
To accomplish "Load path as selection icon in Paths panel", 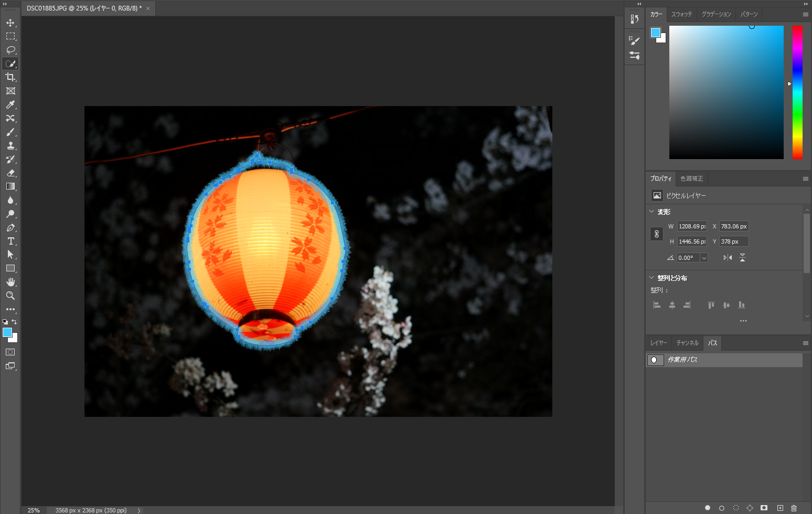I will coord(736,508).
